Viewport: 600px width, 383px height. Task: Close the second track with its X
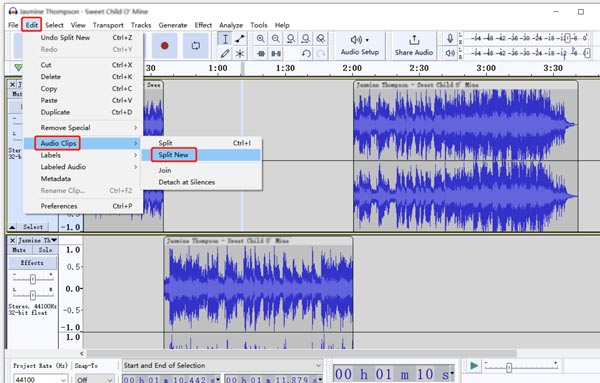[x=12, y=240]
